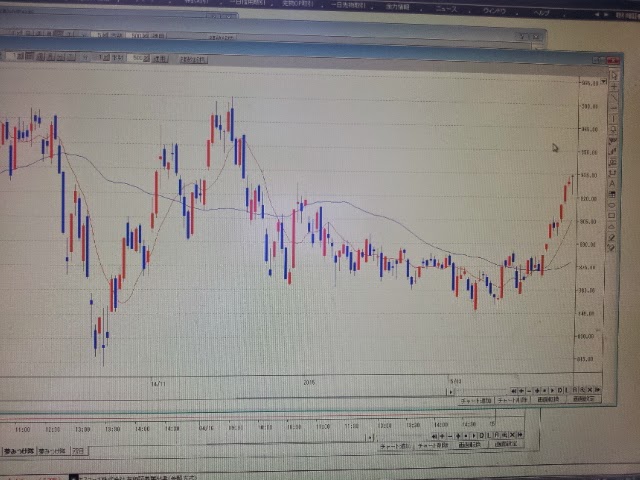Select the arrow pointer tool in drawing toolbar

point(613,76)
